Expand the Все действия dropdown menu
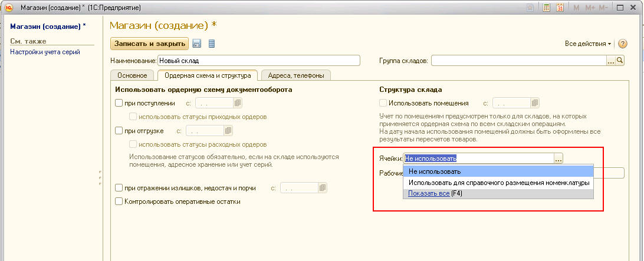This screenshot has width=644, height=261. coord(588,44)
